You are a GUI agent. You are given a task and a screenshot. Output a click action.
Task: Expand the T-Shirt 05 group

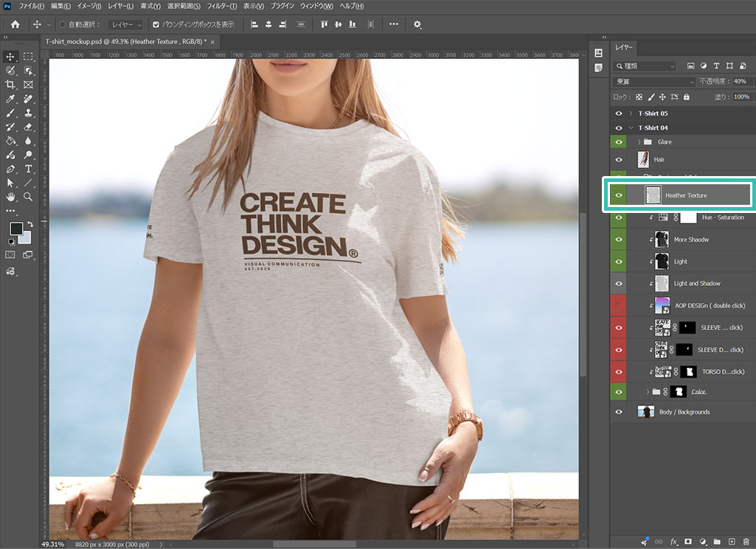[630, 113]
